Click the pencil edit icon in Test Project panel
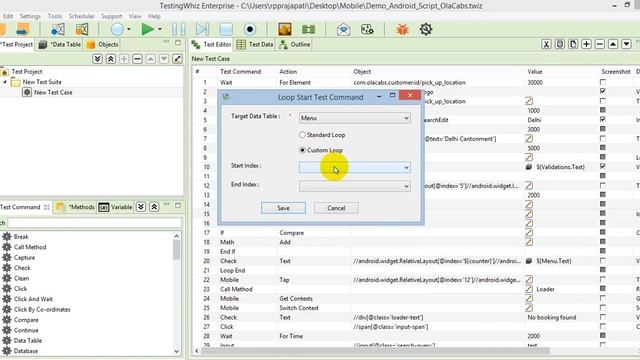The width and height of the screenshot is (640, 360). (178, 59)
